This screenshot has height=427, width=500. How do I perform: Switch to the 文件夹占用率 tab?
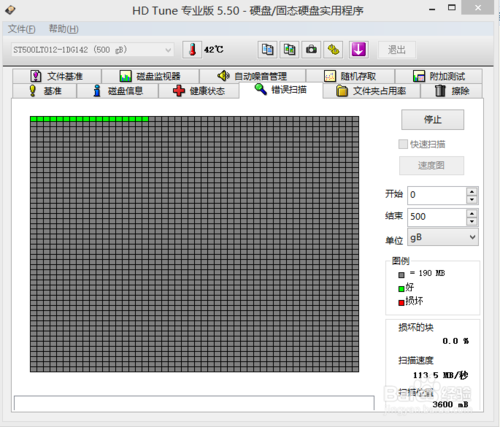(x=371, y=91)
